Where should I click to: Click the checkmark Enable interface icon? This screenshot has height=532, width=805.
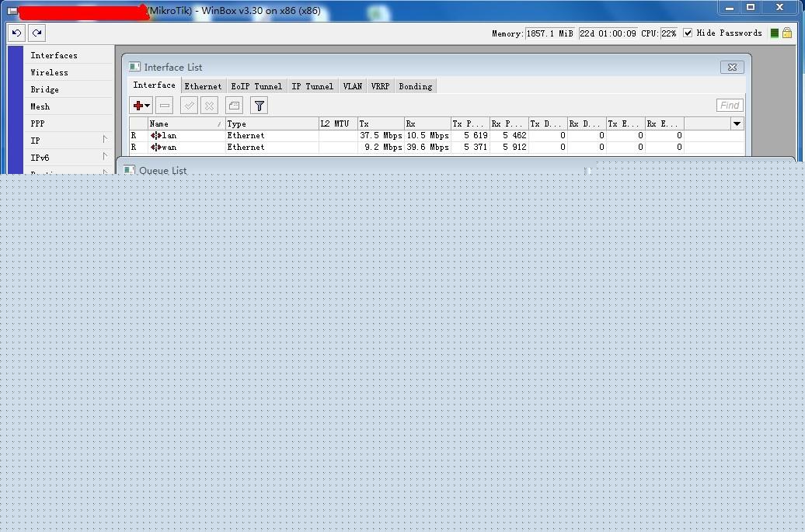[x=189, y=106]
